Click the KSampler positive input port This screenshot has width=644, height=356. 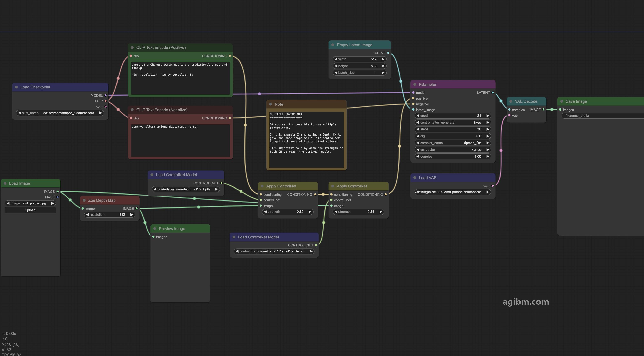tap(413, 98)
